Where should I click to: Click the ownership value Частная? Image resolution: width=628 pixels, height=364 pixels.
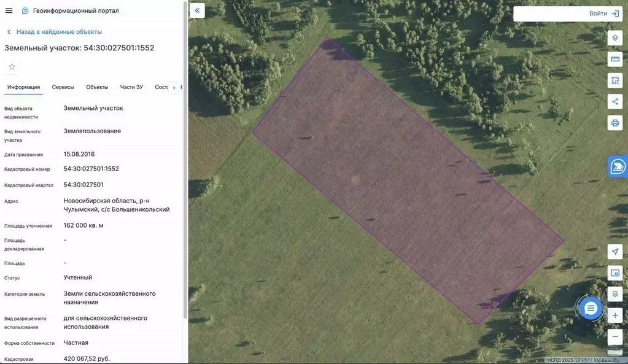76,343
